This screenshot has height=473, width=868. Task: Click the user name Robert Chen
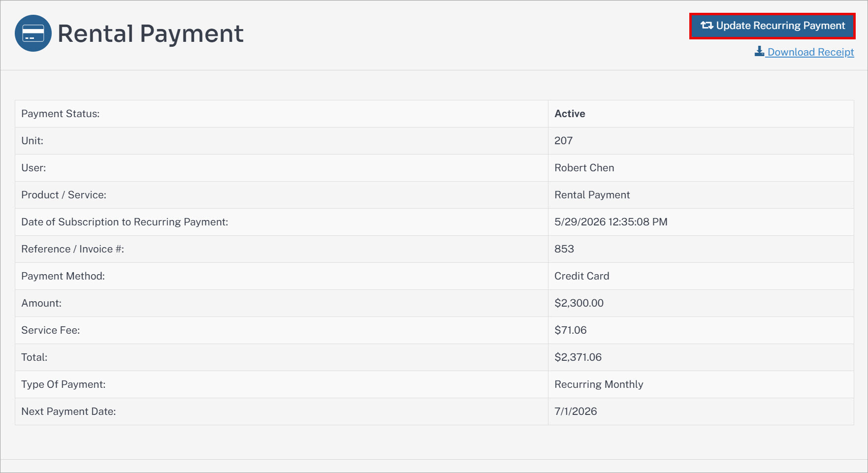584,168
